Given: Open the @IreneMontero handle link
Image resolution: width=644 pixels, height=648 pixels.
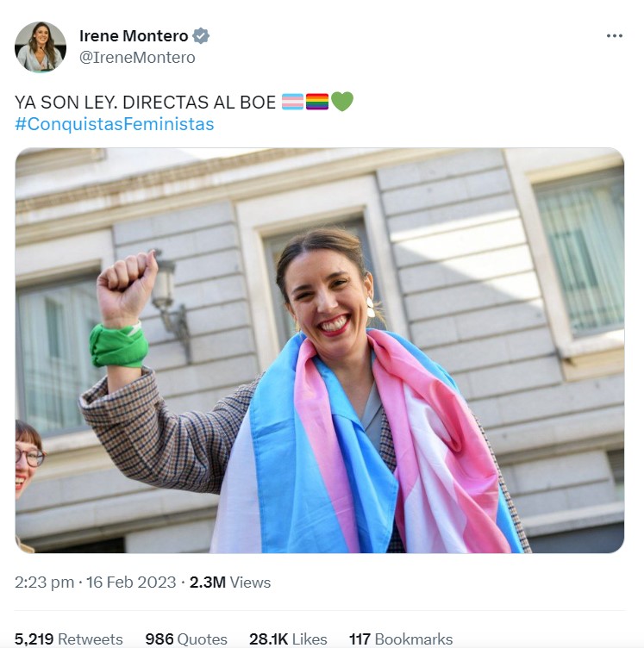Looking at the screenshot, I should coord(137,58).
